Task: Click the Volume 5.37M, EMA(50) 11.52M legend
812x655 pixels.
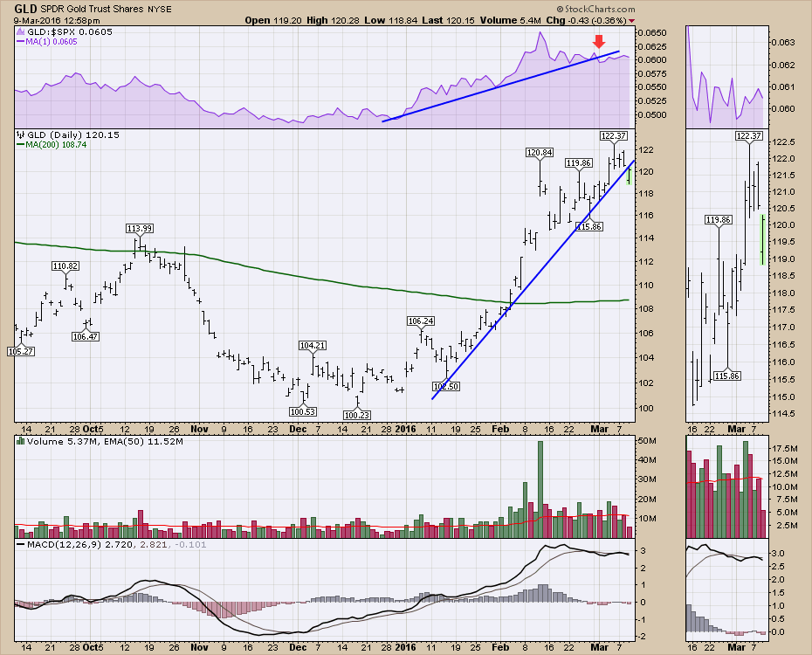Action: pyautogui.click(x=105, y=441)
